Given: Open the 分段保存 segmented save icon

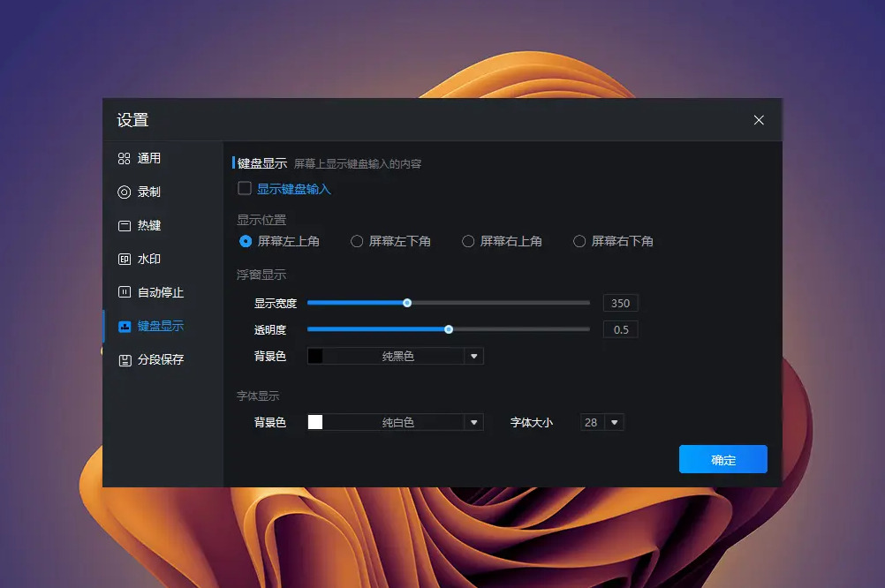Looking at the screenshot, I should pyautogui.click(x=125, y=360).
